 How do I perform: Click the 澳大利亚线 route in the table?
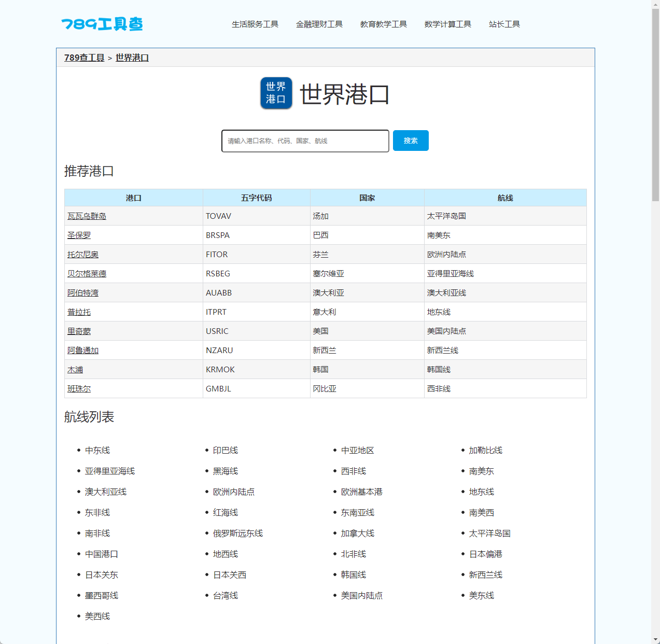pyautogui.click(x=445, y=292)
